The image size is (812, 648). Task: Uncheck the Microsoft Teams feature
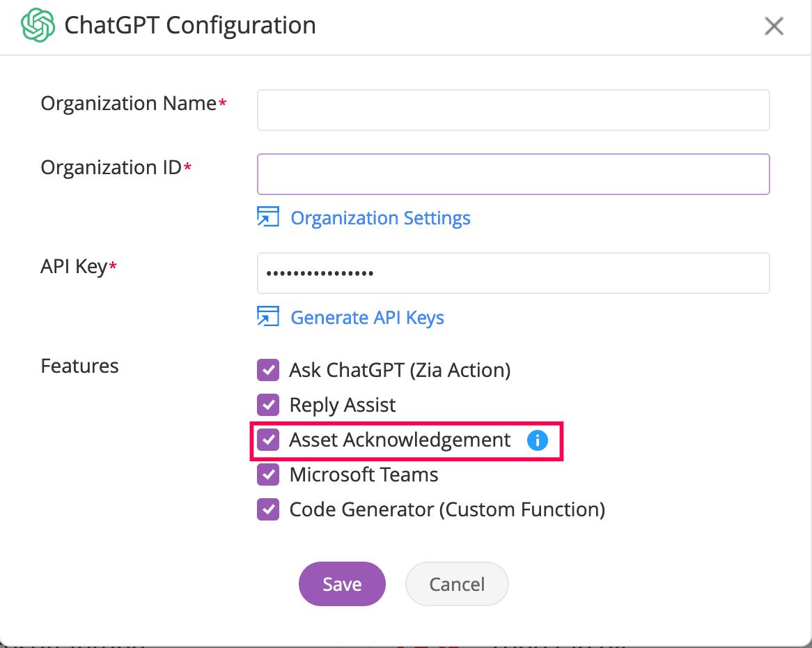coord(268,475)
